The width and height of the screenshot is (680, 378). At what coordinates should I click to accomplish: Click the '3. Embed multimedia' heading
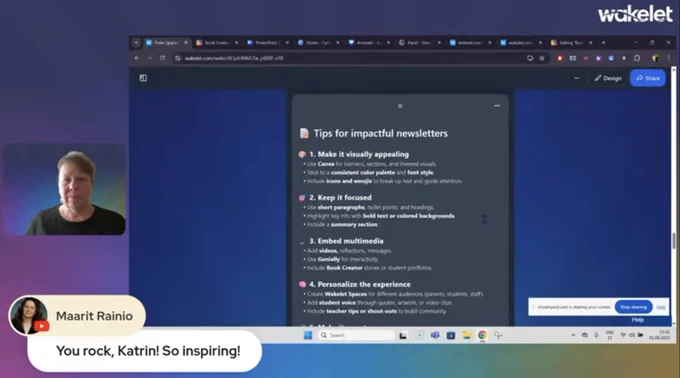tap(346, 241)
